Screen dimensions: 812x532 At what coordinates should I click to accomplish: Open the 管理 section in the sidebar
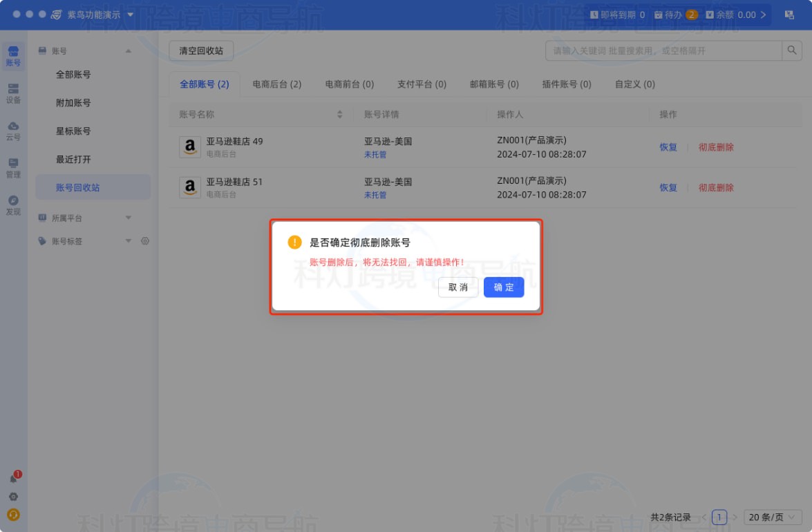[12, 166]
